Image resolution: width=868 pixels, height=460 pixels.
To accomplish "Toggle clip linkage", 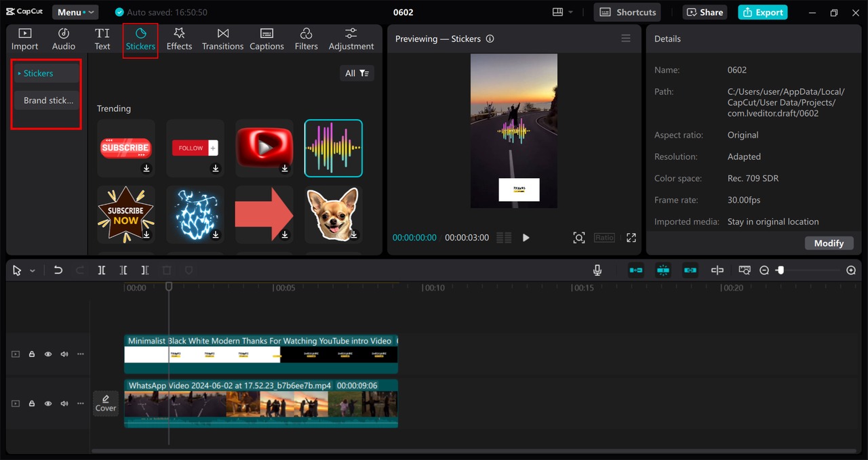I will pos(690,270).
